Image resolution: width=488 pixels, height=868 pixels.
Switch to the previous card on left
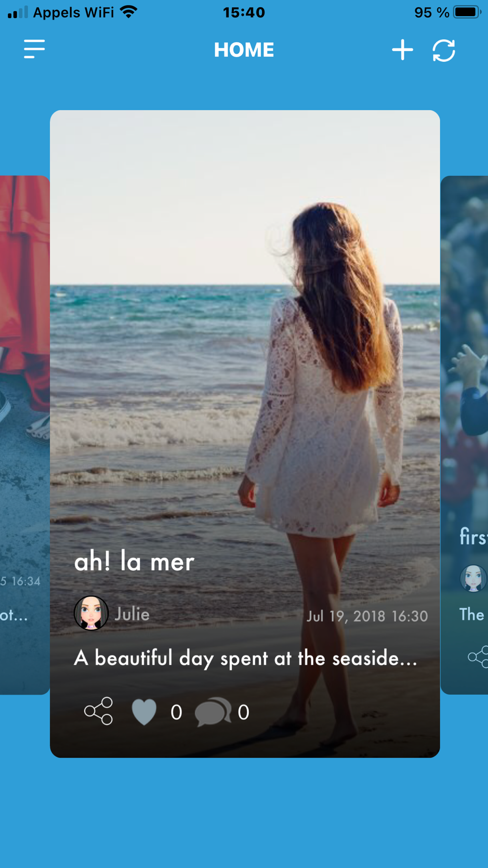tap(24, 434)
